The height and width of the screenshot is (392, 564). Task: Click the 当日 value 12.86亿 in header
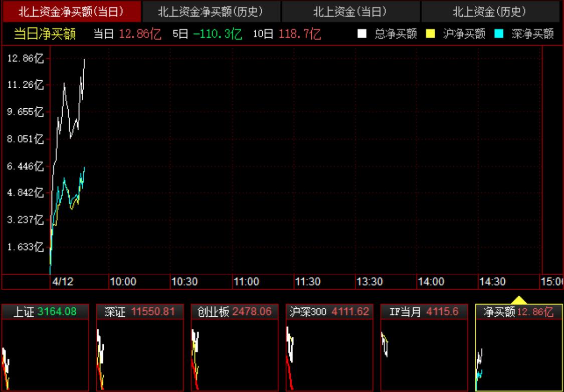(x=140, y=34)
